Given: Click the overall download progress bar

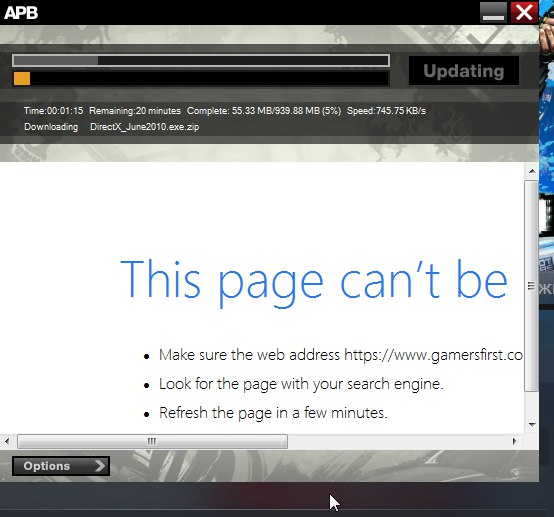Looking at the screenshot, I should (201, 60).
